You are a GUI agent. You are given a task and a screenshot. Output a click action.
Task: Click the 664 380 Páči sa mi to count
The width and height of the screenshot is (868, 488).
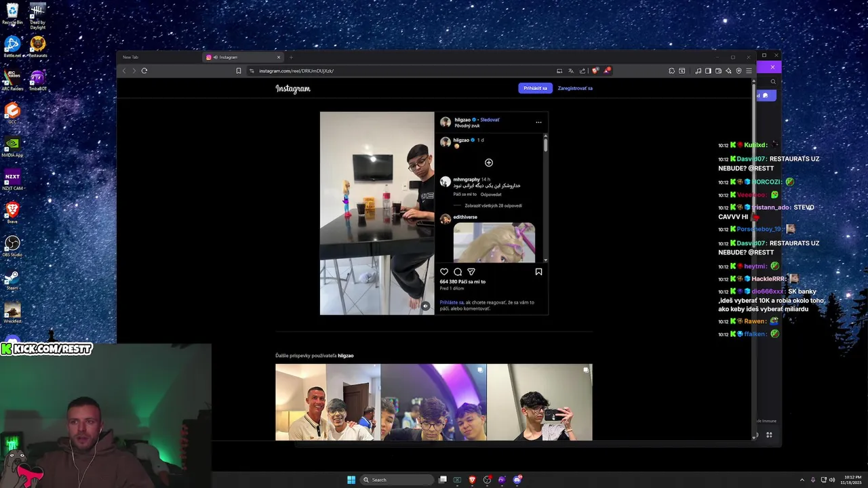pyautogui.click(x=462, y=281)
